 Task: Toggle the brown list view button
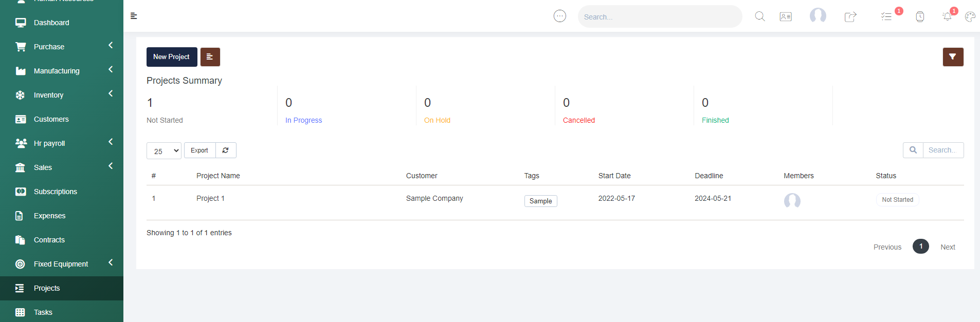[x=210, y=57]
